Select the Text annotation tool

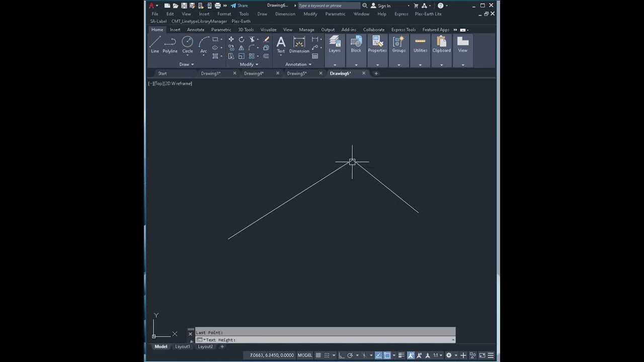pos(281,45)
